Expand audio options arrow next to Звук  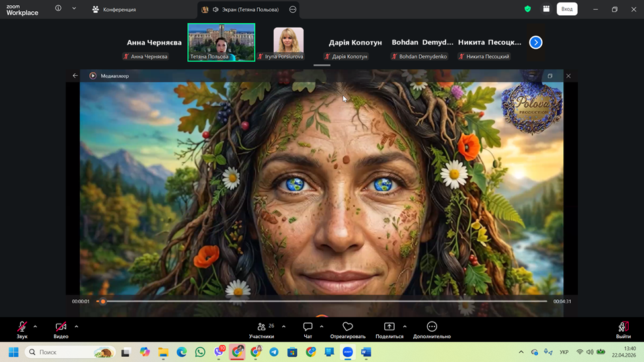pyautogui.click(x=35, y=327)
